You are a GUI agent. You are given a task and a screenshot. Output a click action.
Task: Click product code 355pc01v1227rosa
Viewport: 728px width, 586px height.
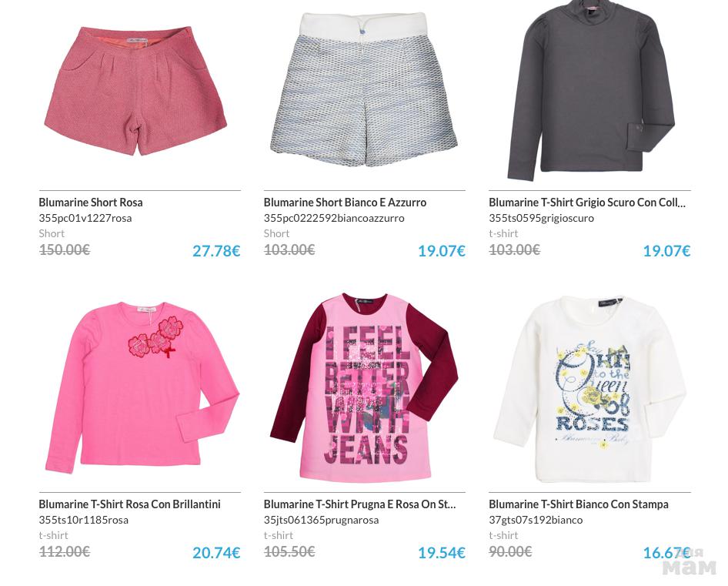tap(85, 218)
